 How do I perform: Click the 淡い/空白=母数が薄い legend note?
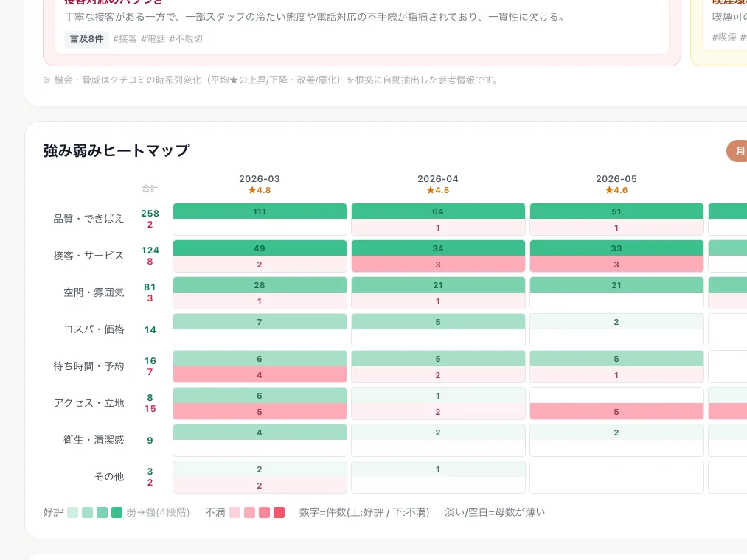point(495,512)
